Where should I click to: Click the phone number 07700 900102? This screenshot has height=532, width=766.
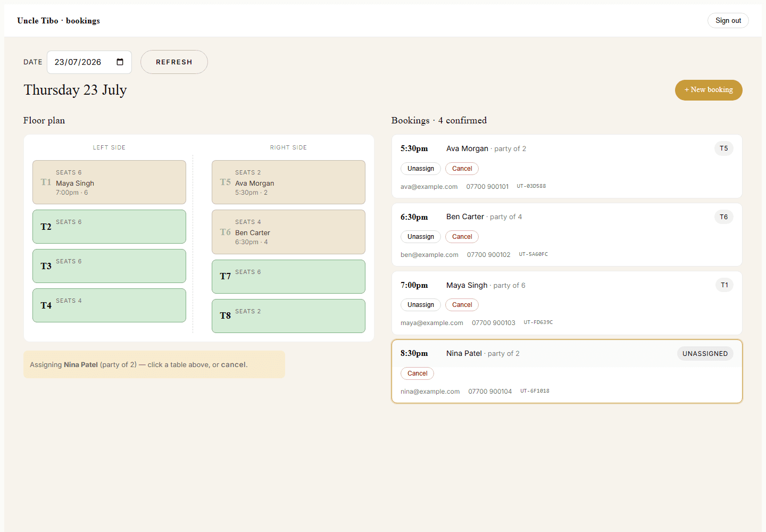point(488,255)
